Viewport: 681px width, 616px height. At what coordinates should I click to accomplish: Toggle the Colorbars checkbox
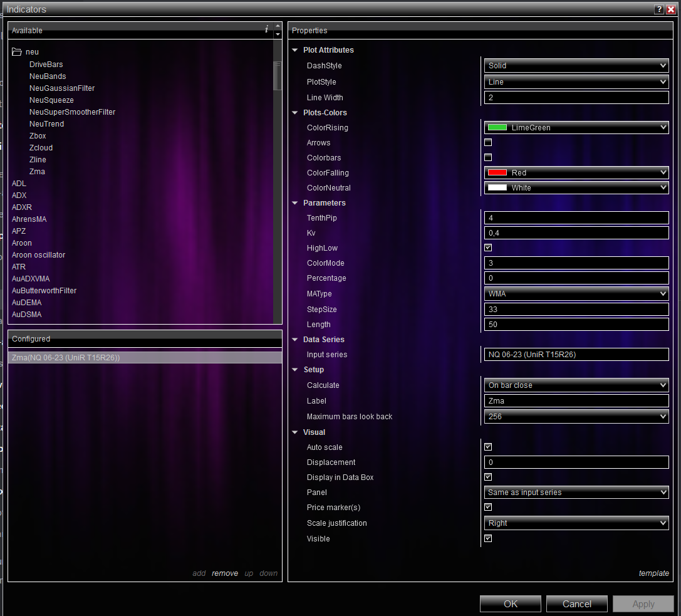pos(488,157)
